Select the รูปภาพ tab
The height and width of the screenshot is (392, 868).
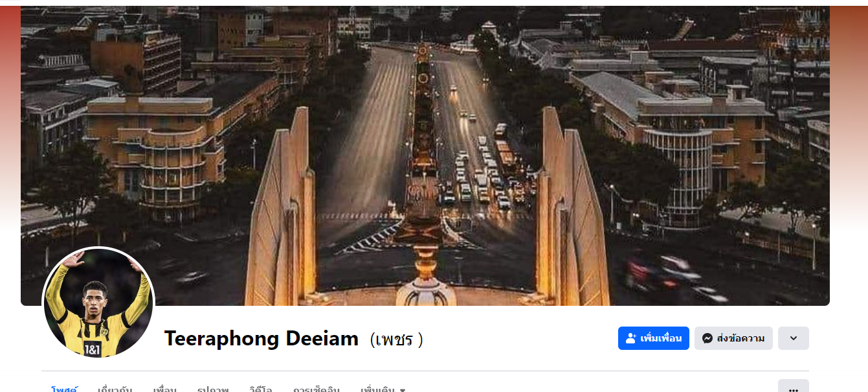pos(213,389)
